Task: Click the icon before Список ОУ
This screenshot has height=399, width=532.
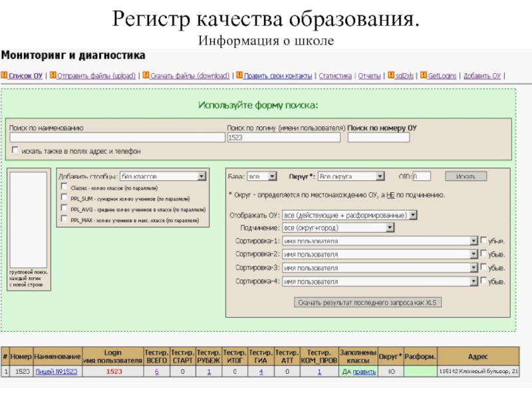Action: click(x=3, y=76)
